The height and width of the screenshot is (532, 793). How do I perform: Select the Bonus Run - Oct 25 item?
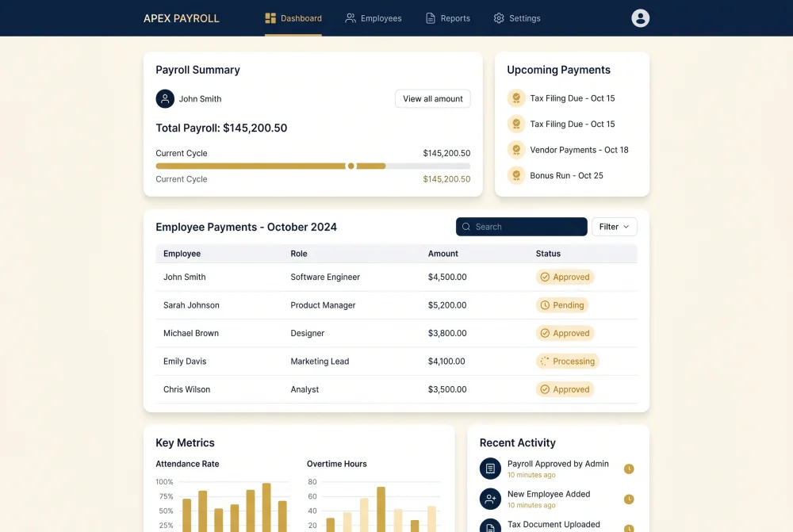[555, 175]
